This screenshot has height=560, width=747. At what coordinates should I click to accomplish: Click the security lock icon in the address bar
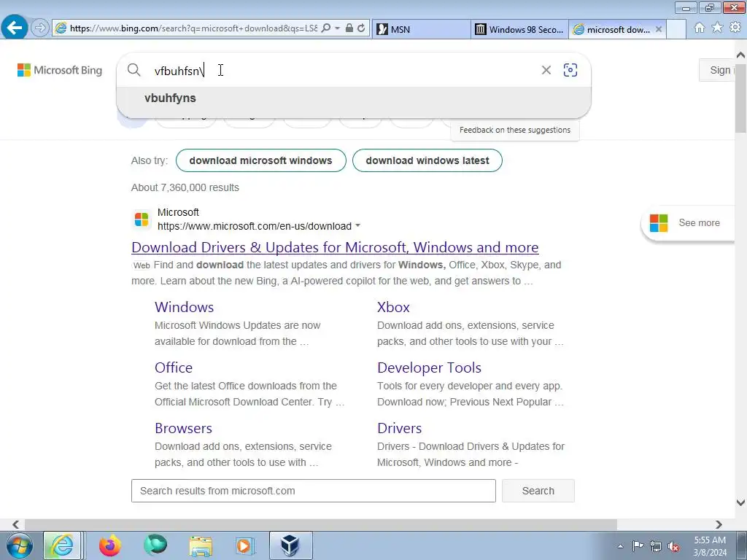[x=349, y=28]
